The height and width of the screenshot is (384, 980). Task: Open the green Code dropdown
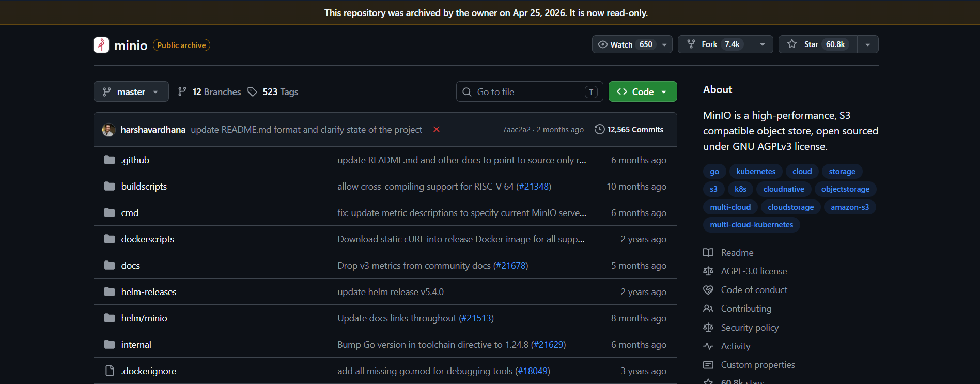(643, 91)
